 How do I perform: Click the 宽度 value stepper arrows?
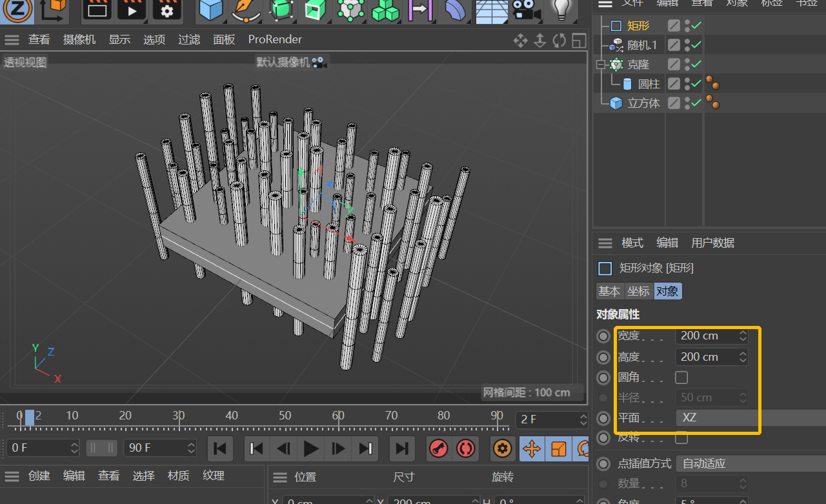[x=743, y=336]
